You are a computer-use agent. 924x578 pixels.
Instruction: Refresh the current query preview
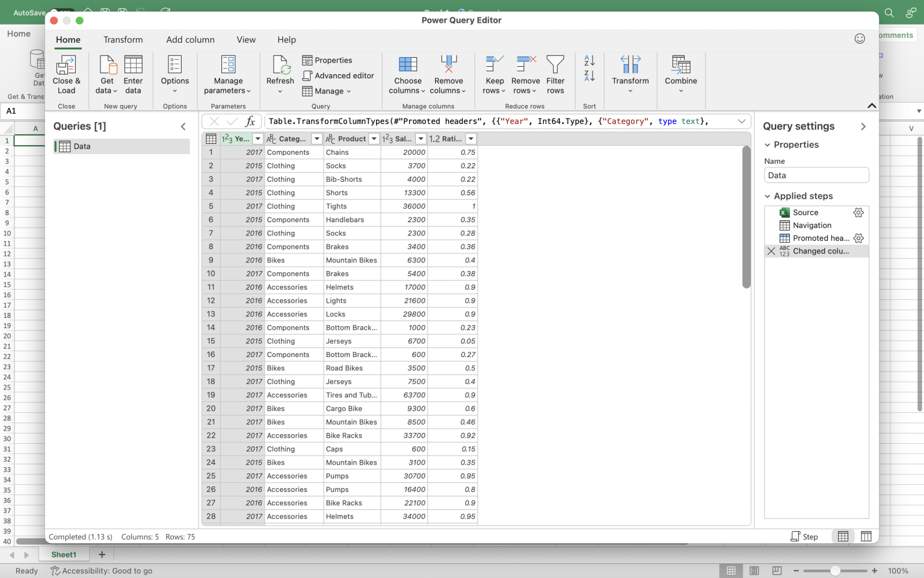[279, 72]
